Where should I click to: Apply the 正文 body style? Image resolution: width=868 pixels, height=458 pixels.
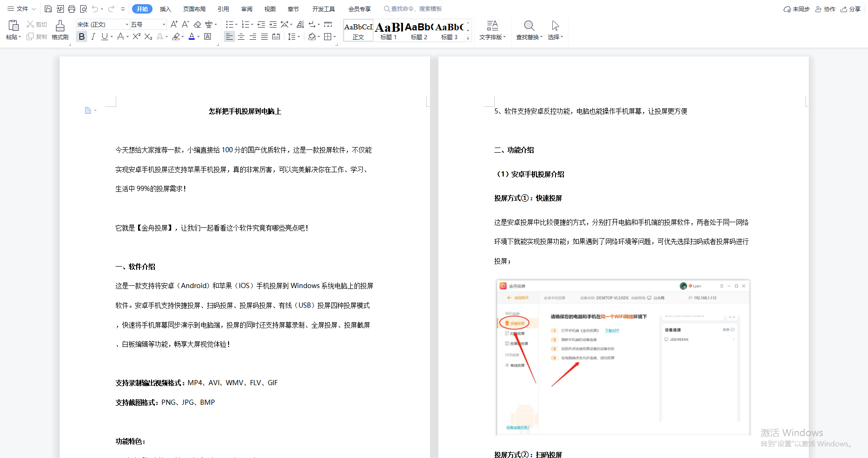tap(358, 30)
